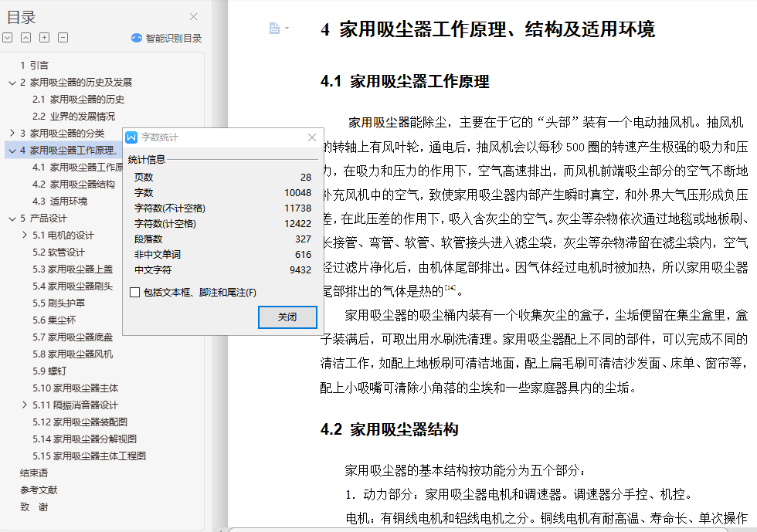Open the page document icon dropdown
The image size is (757, 532).
(279, 29)
